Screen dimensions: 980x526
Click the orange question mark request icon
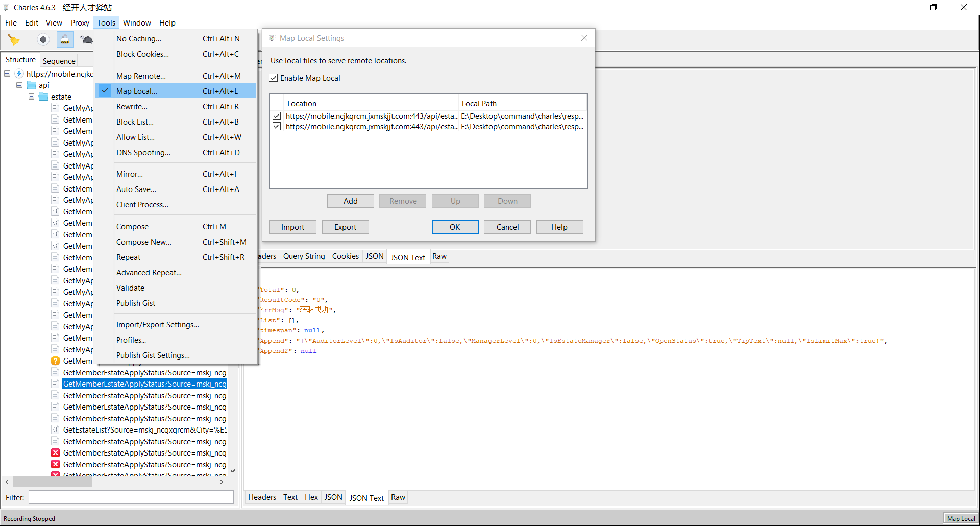[56, 361]
